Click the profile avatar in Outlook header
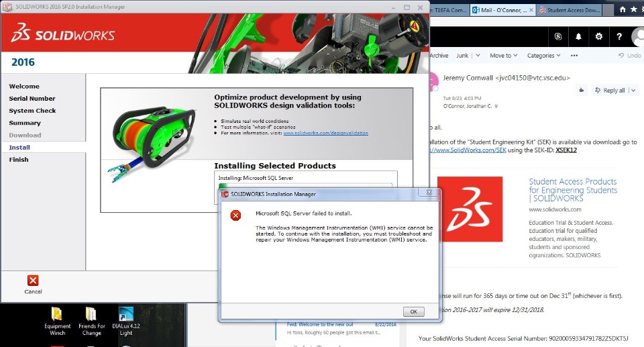Viewport: 644px width, 347px height. point(638,37)
